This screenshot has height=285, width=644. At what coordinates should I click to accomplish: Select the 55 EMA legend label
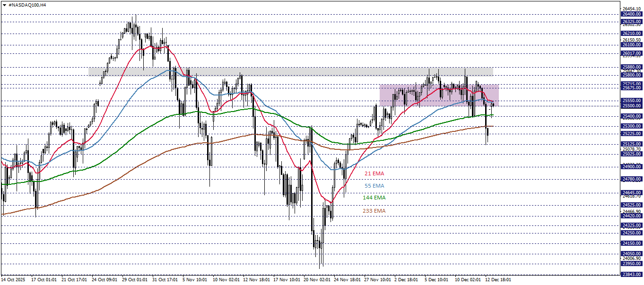point(374,186)
